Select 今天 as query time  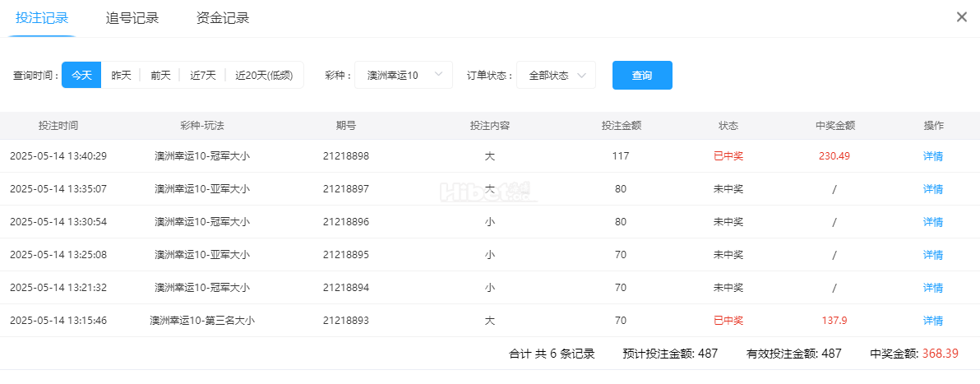[x=81, y=75]
